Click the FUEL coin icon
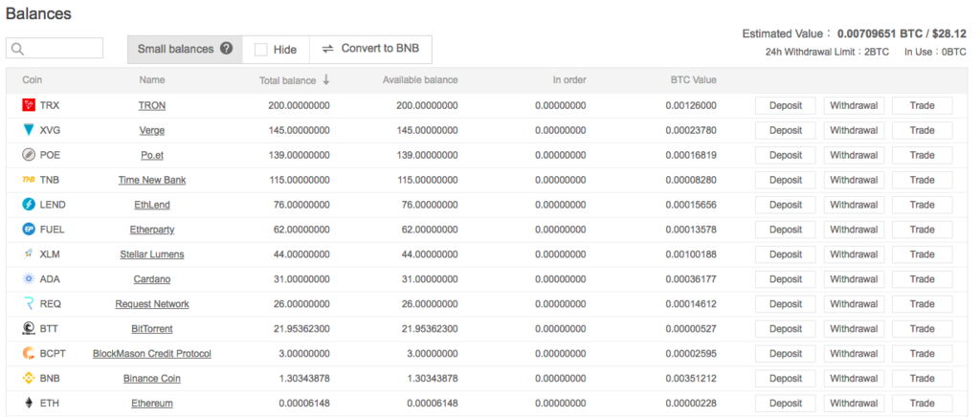Viewport: 980px width, 417px height. coord(29,230)
